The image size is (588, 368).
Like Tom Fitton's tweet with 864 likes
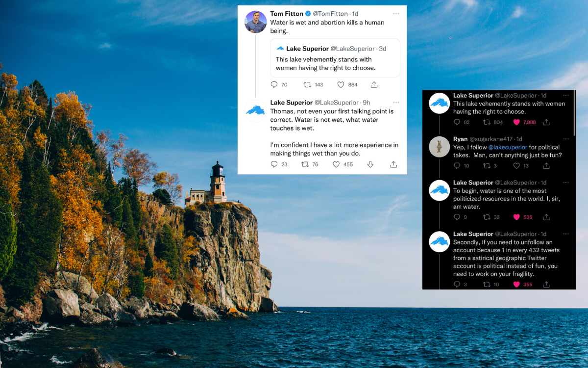[341, 85]
